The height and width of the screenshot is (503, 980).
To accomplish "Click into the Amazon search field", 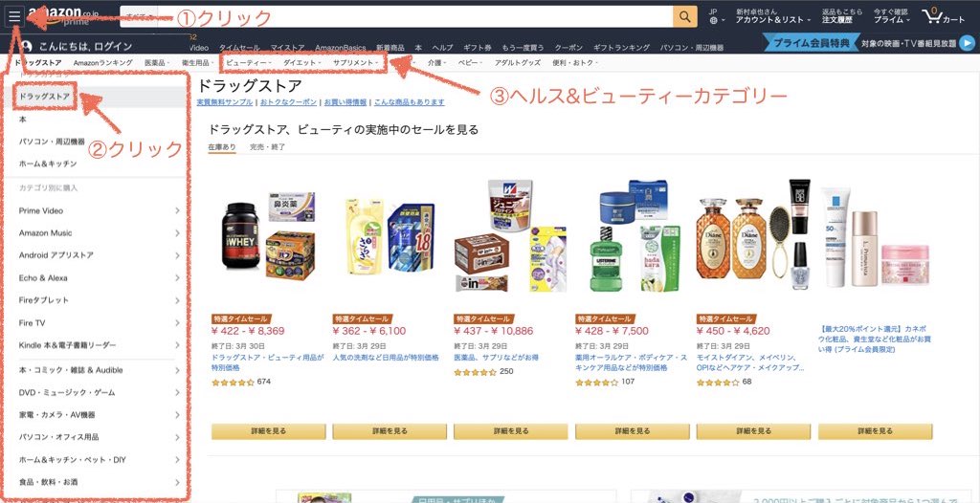I will click(414, 17).
